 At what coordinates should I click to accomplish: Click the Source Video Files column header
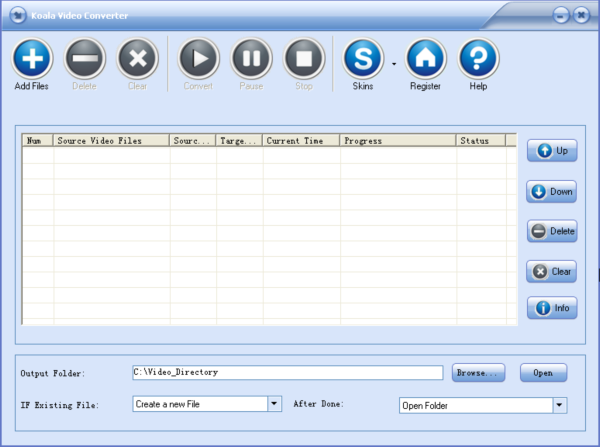(111, 141)
